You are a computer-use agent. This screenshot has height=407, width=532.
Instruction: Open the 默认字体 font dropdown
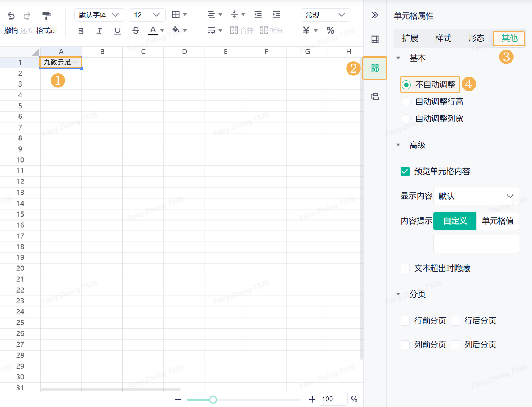click(99, 15)
